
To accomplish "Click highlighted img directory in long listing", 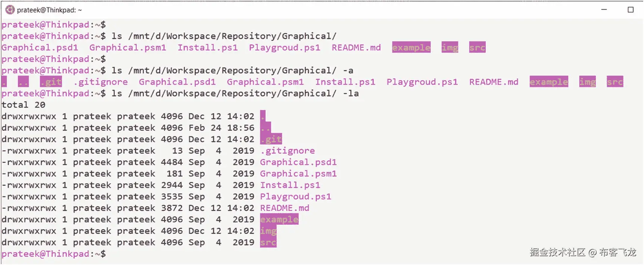I will (x=268, y=231).
